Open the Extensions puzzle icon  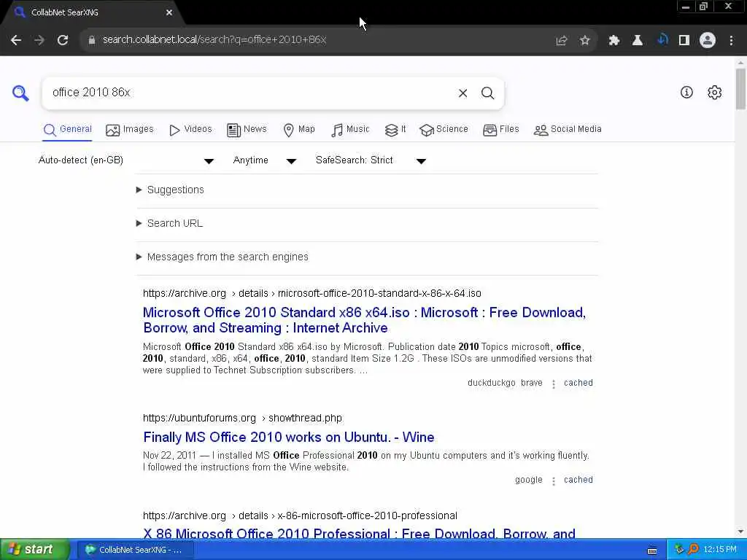614,41
